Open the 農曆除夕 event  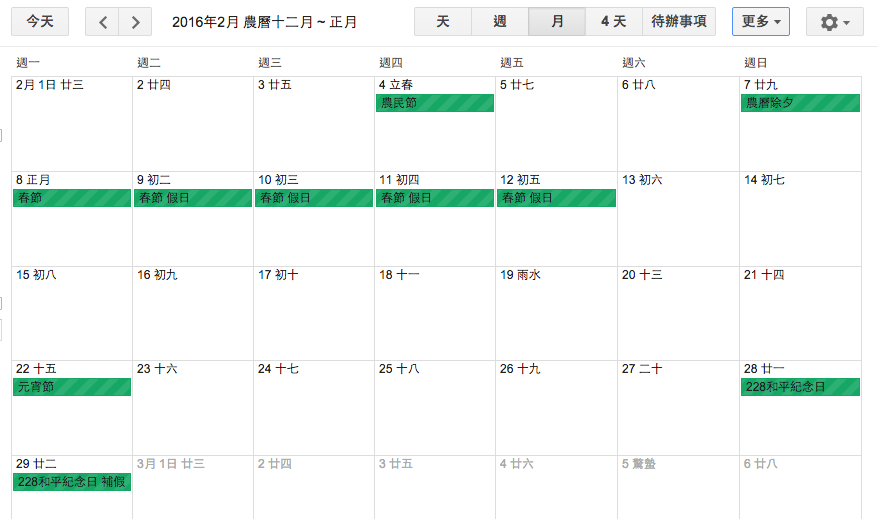point(800,103)
